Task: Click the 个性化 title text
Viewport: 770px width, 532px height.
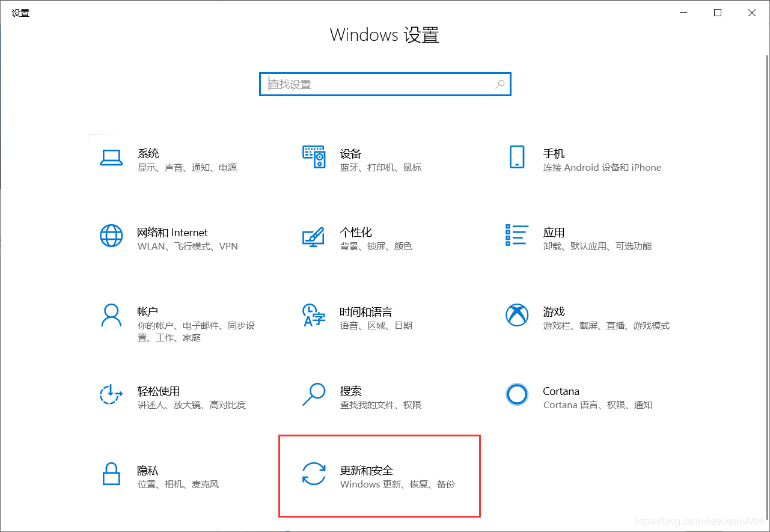Action: [356, 233]
